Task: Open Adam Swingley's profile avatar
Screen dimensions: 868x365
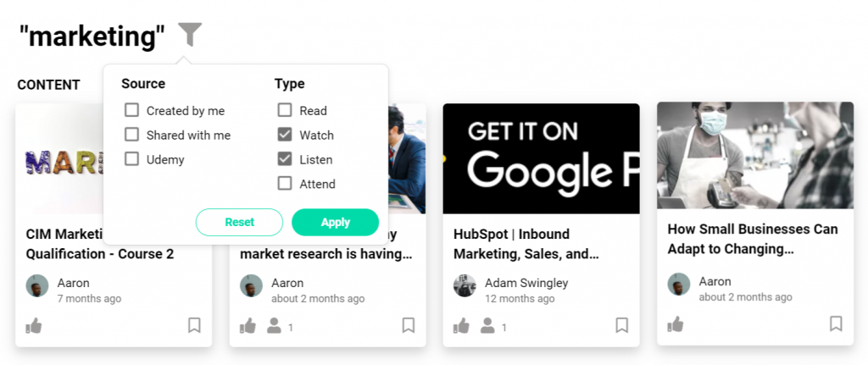Action: [x=465, y=285]
